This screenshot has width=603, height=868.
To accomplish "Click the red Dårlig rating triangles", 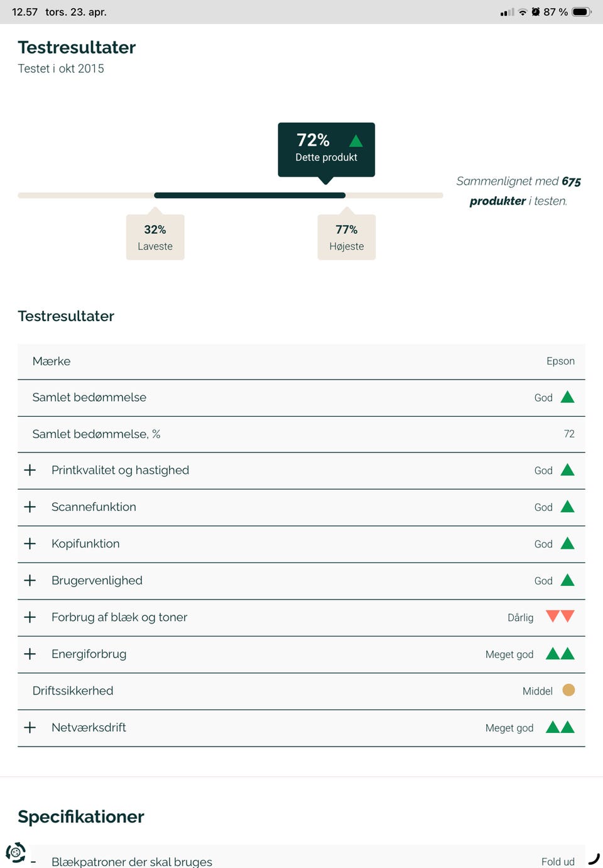I will pyautogui.click(x=560, y=617).
